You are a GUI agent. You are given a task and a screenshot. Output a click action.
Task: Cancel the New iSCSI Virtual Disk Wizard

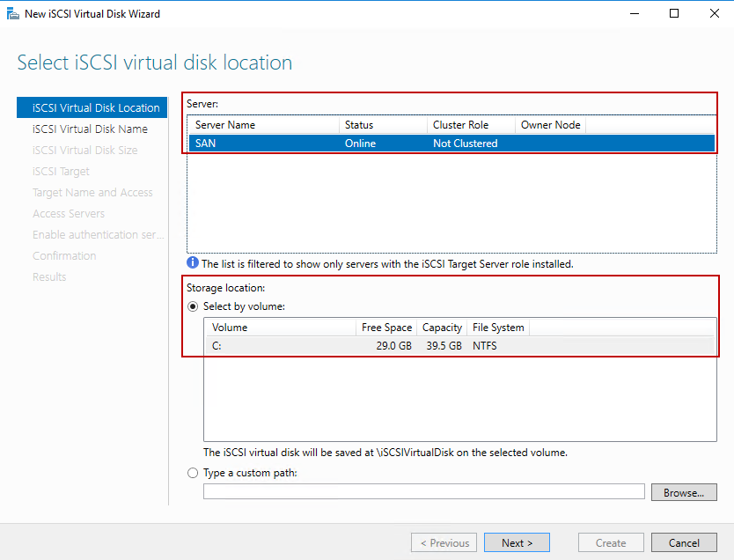[x=684, y=542]
